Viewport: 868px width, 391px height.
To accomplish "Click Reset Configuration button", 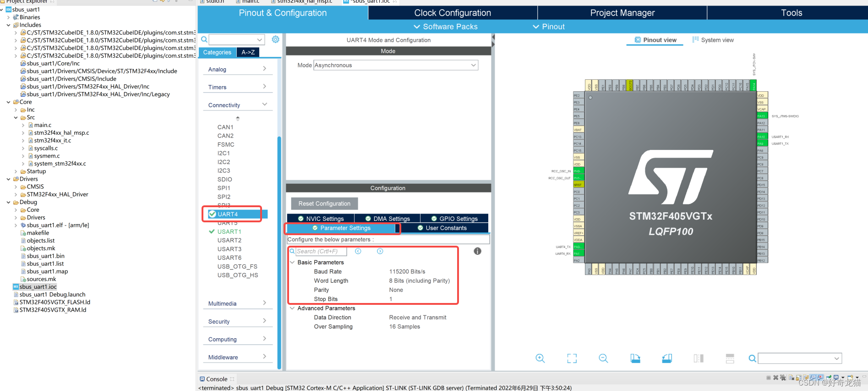I will [324, 204].
